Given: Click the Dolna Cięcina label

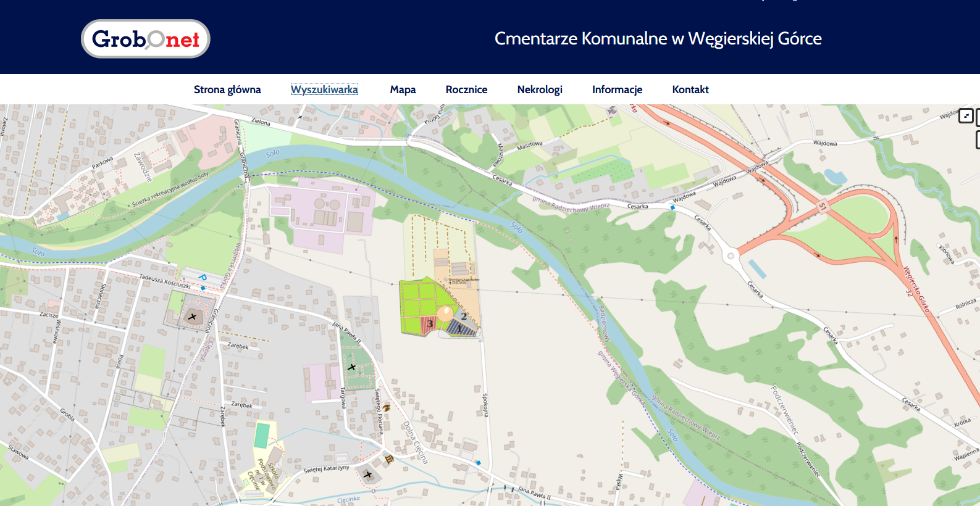Looking at the screenshot, I should point(416,442).
